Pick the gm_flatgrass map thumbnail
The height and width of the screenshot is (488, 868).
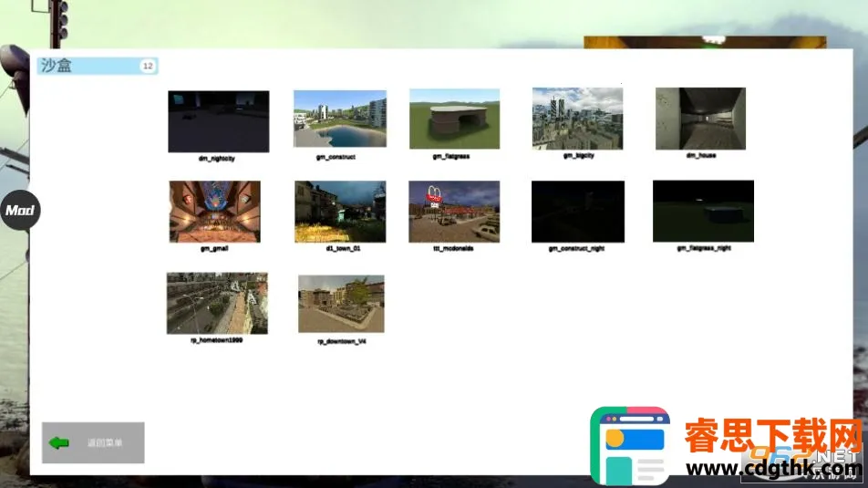coord(454,119)
